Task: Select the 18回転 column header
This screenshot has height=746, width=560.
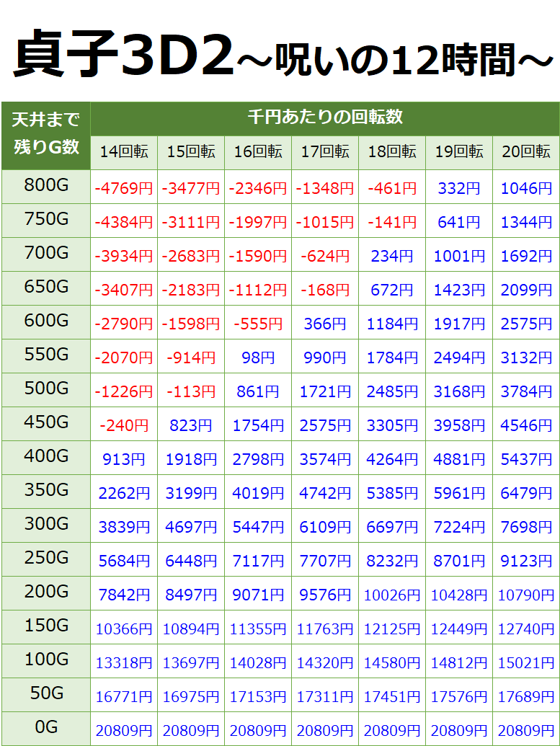Action: click(x=392, y=153)
